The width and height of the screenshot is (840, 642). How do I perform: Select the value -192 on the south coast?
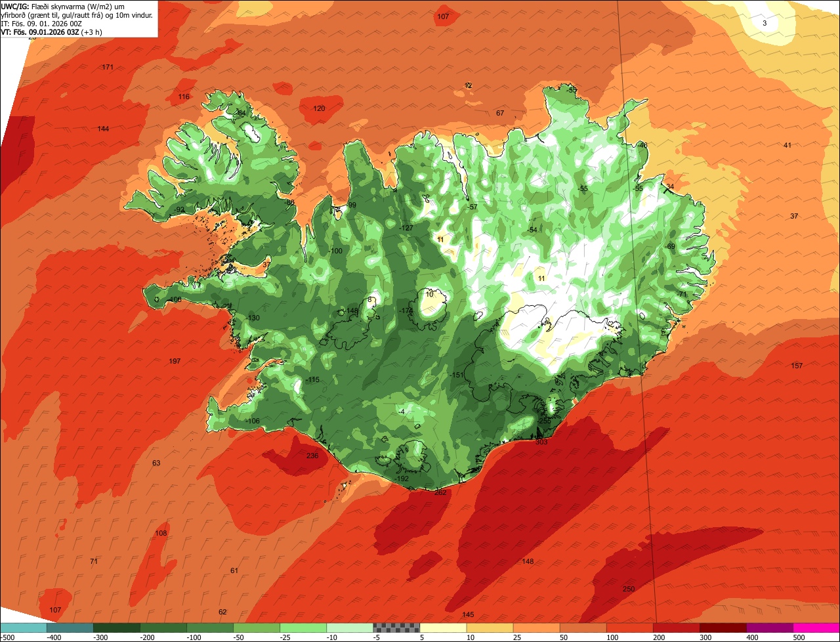[x=402, y=479]
